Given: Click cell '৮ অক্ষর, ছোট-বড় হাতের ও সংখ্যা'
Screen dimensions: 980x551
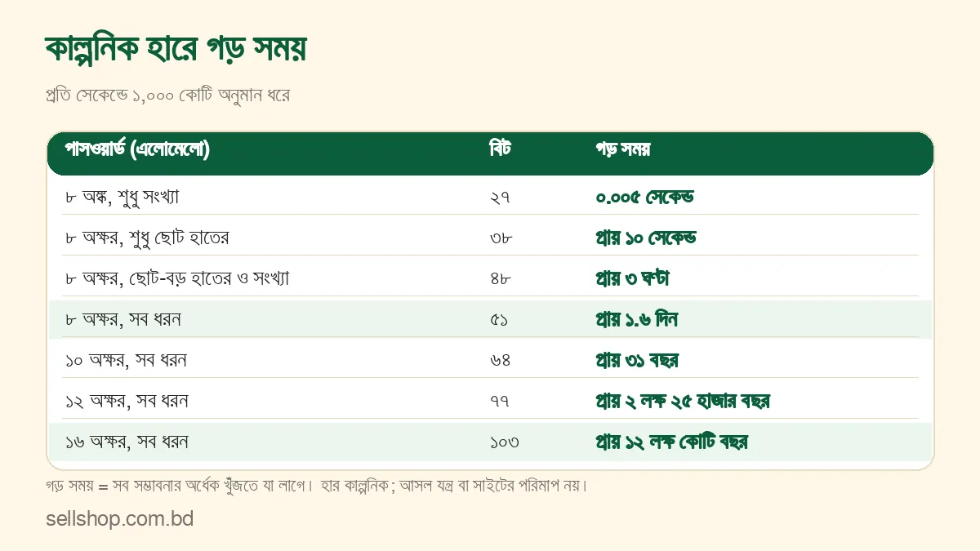Looking at the screenshot, I should [x=177, y=278].
